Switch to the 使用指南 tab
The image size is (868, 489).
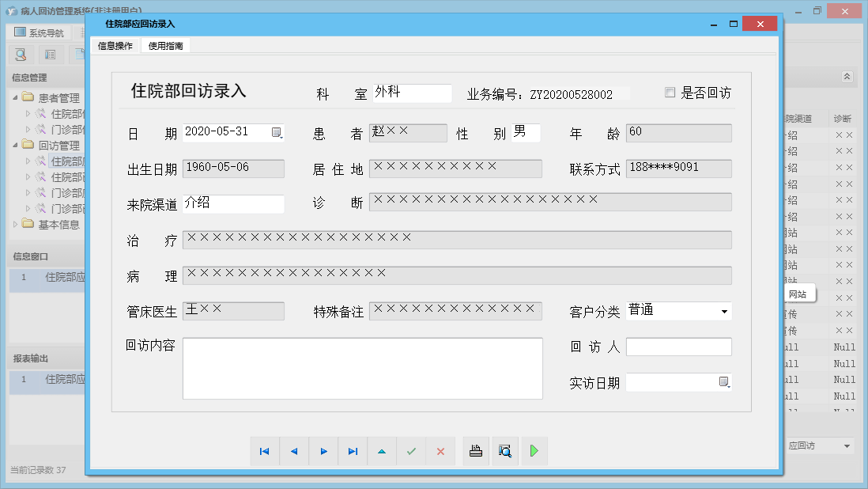click(164, 45)
